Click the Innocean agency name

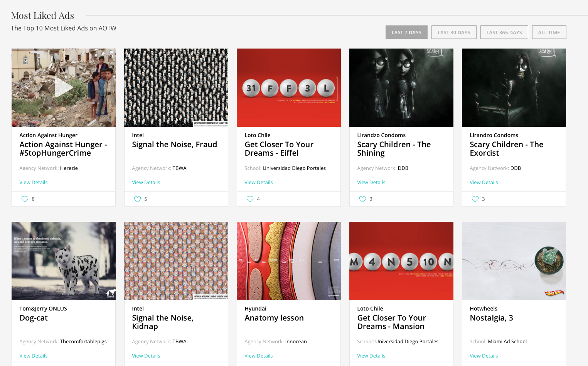296,342
